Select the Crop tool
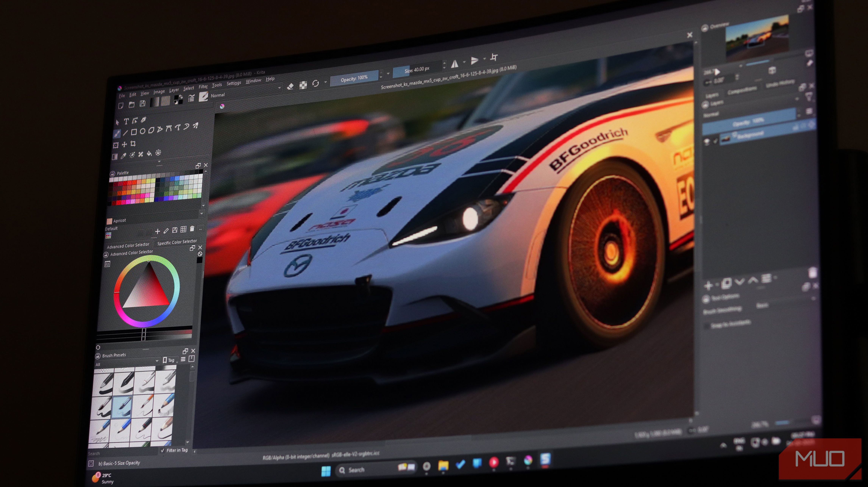Screen dimensions: 868x487 pyautogui.click(x=133, y=144)
